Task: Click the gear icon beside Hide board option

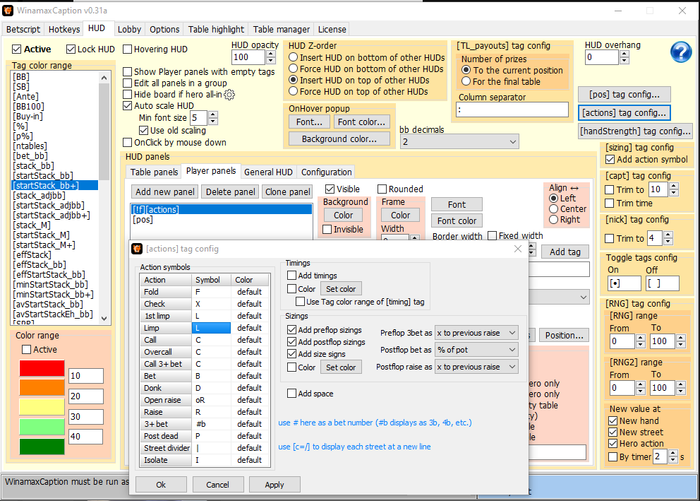Action: coord(229,95)
